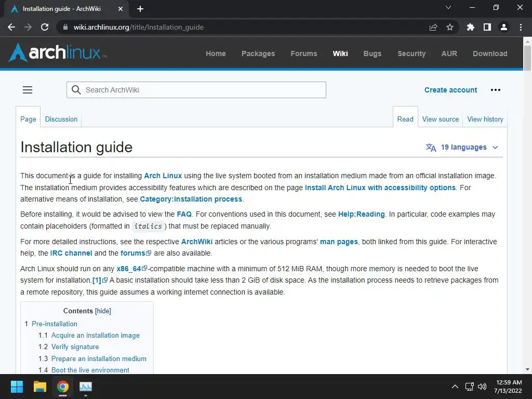Viewport: 532px width, 399px height.
Task: Click the tab search chevron in title bar
Action: [x=448, y=7]
